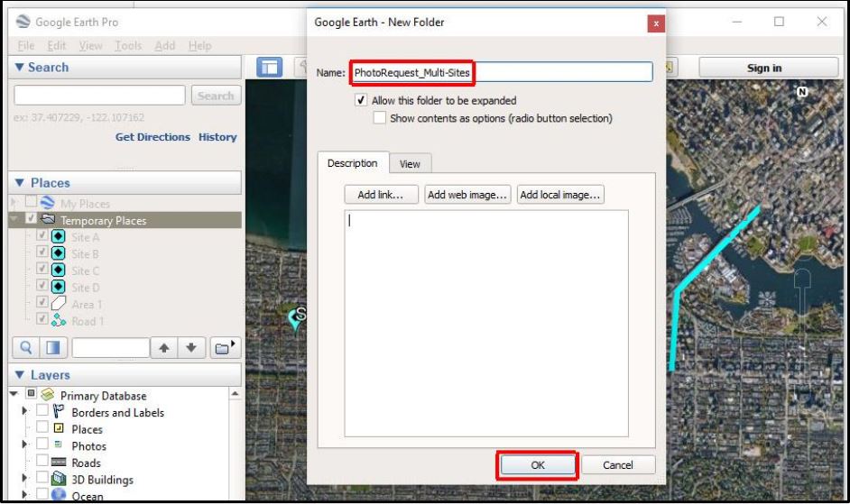Open the Edit menu
850x504 pixels.
pos(56,45)
